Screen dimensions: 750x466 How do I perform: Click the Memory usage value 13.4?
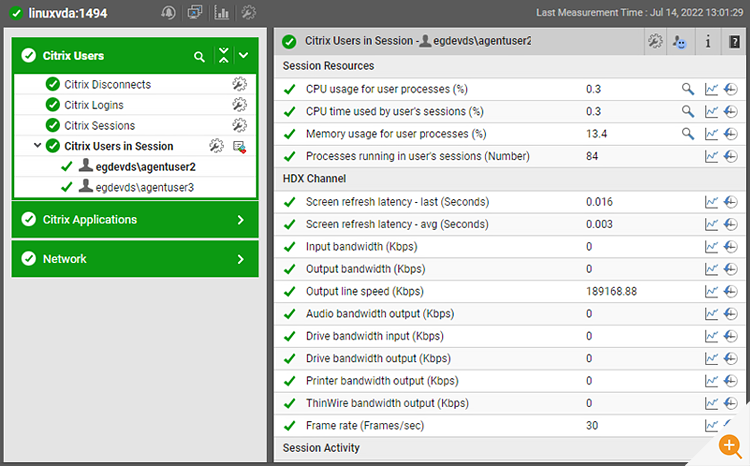pyautogui.click(x=596, y=134)
